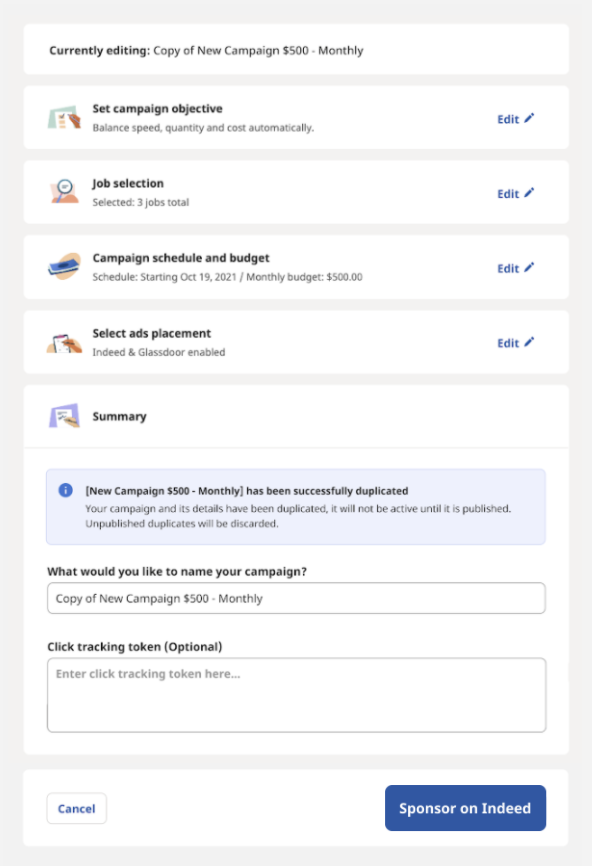
Task: Click pencil icon next to Job selection Edit
Action: coord(529,193)
